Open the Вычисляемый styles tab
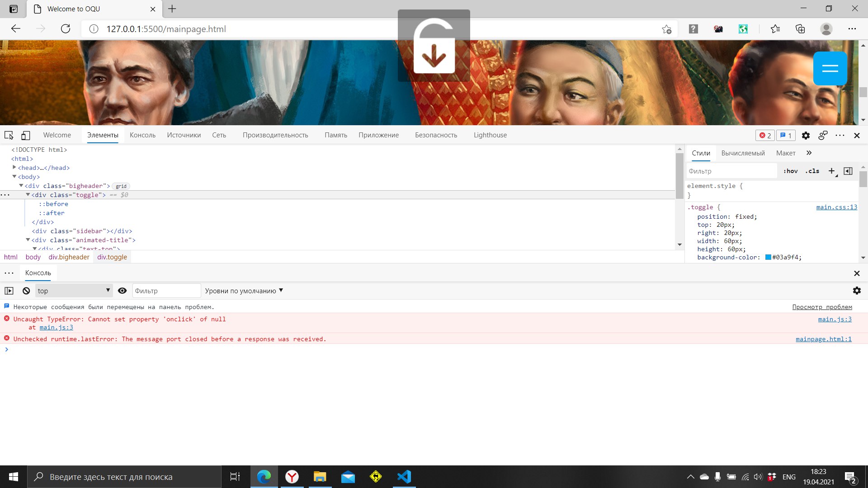This screenshot has height=488, width=868. pyautogui.click(x=743, y=153)
